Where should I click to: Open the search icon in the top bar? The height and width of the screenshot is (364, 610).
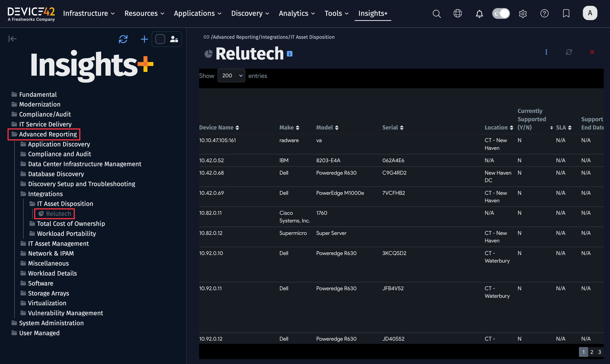[437, 14]
